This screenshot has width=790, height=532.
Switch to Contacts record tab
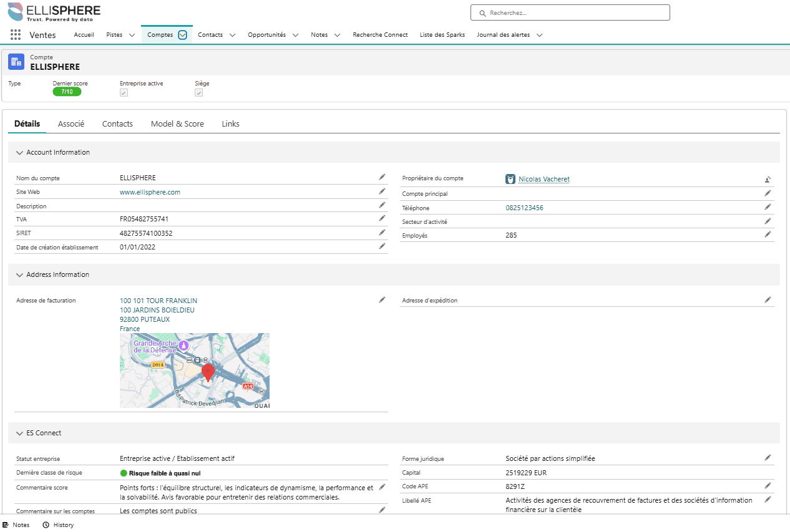pyautogui.click(x=117, y=123)
